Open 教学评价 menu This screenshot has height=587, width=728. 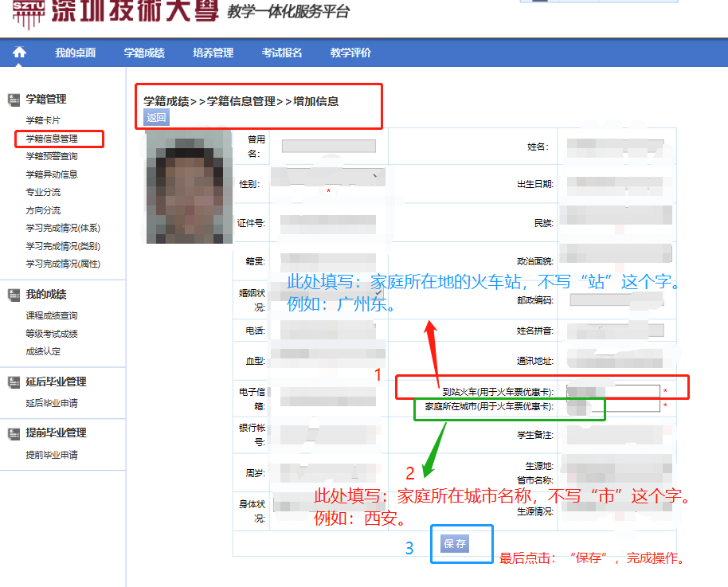coord(350,53)
